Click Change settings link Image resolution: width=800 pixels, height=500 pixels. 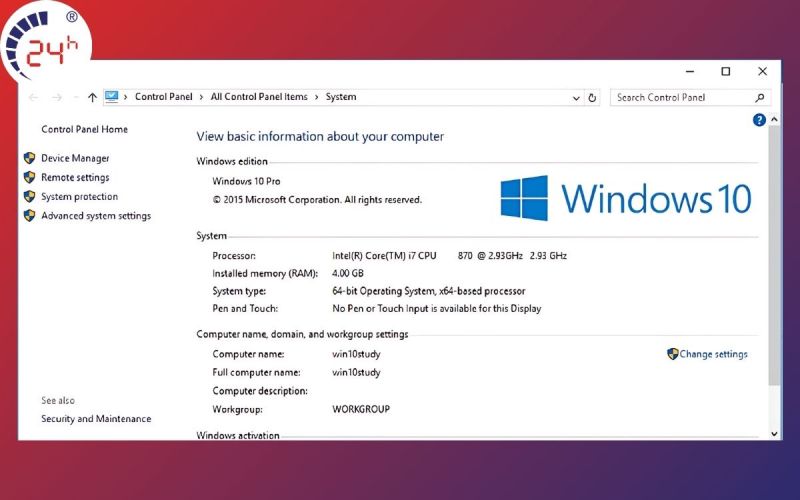coord(713,354)
